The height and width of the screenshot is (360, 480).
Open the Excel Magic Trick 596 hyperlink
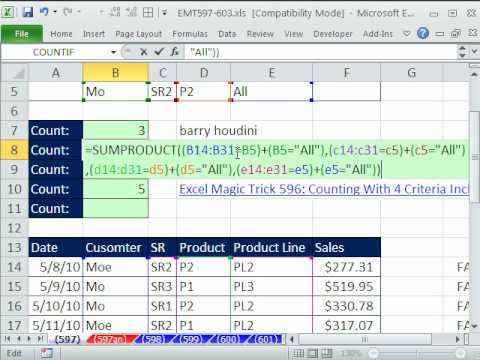(x=324, y=189)
